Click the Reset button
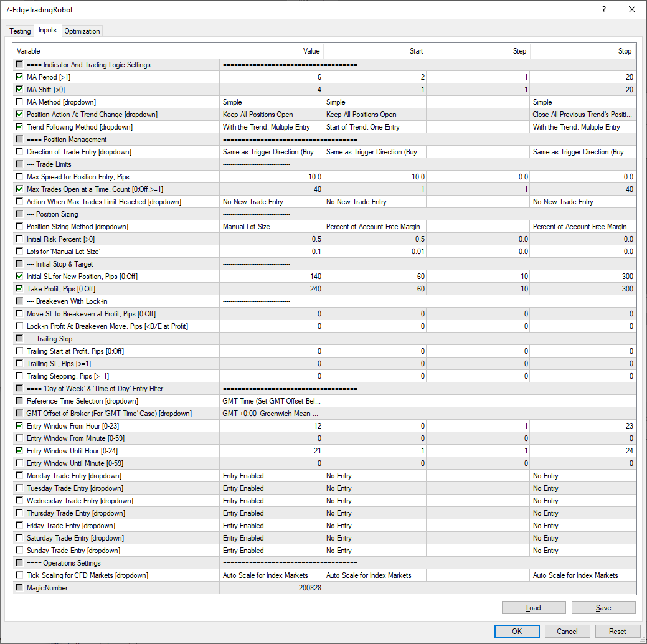This screenshot has height=644, width=647. pos(617,631)
